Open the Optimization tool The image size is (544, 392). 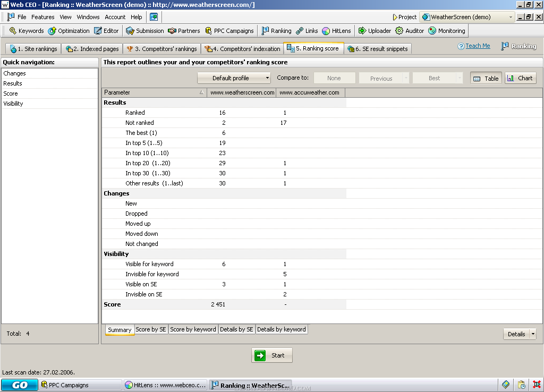69,31
